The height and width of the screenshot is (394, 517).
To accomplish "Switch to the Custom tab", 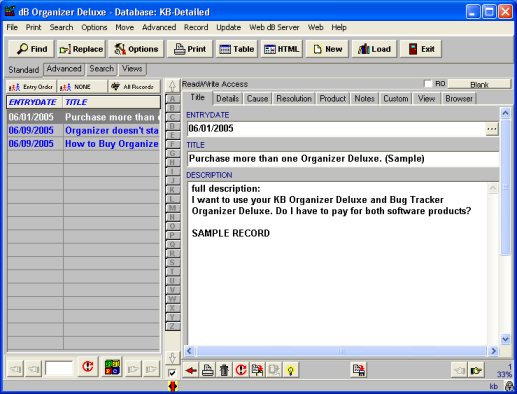I will coord(396,99).
